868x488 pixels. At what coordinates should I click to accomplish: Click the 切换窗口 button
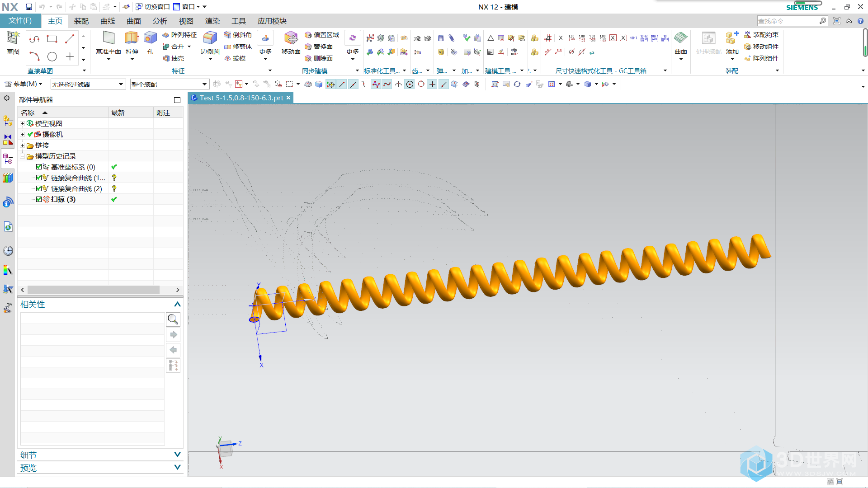coord(153,7)
